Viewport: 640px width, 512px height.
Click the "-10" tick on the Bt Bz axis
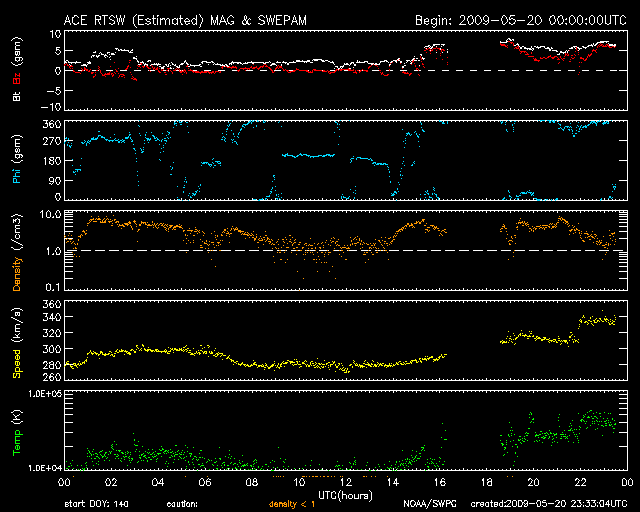(51, 107)
